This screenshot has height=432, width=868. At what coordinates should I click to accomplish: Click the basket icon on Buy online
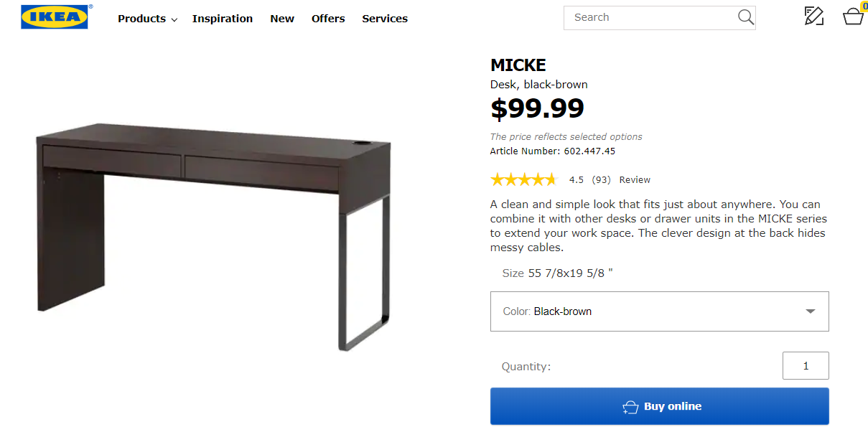tap(630, 407)
